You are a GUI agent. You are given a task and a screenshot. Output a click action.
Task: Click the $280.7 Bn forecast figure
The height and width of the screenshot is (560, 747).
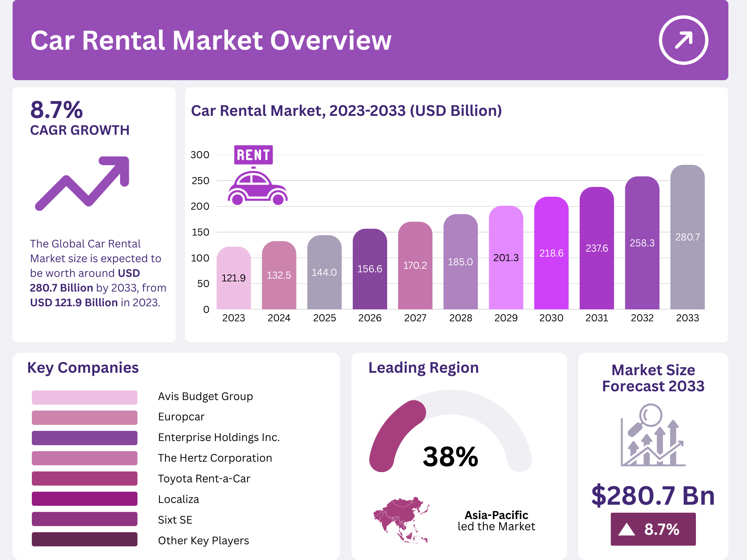(653, 496)
